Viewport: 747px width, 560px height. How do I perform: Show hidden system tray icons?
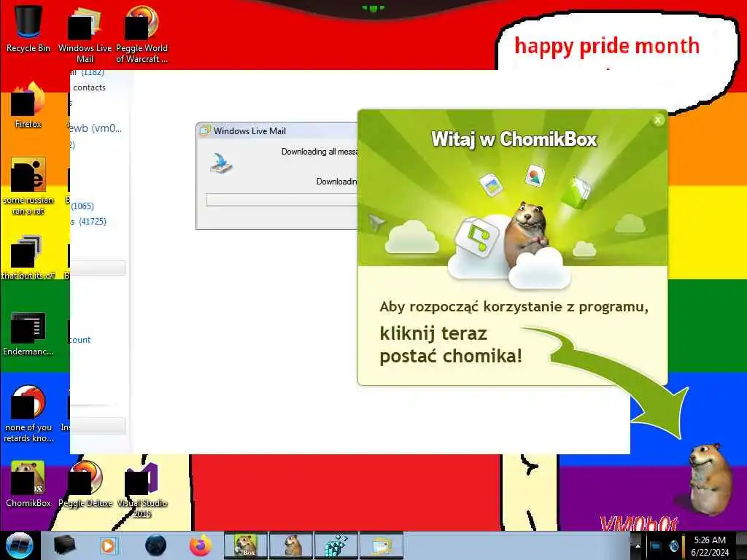click(x=638, y=545)
